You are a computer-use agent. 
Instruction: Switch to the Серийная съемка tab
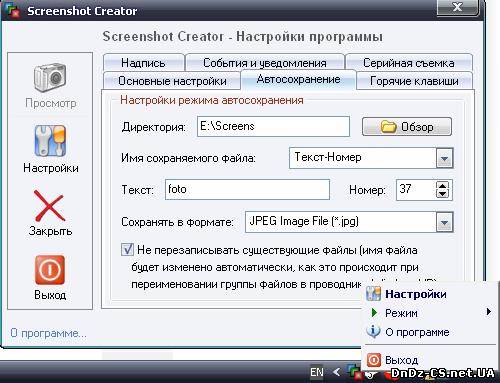pos(409,63)
